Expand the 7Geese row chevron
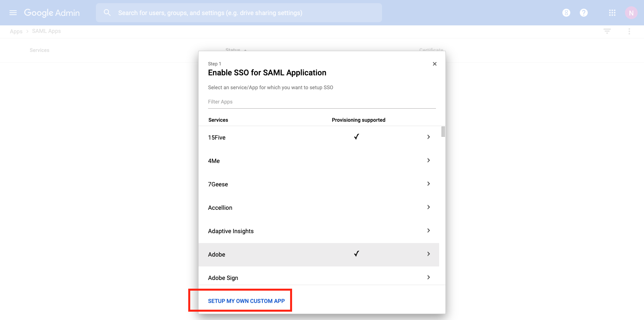Screen dimensions: 644x320 [x=428, y=184]
